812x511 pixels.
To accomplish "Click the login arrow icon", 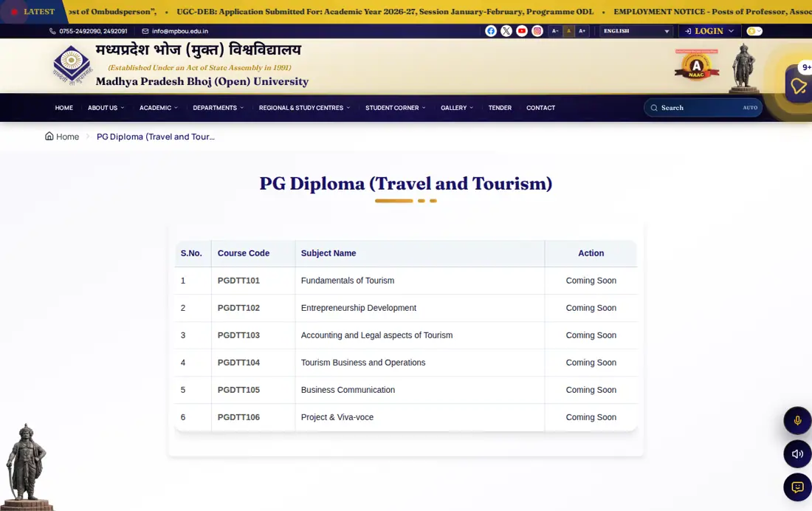I will (x=688, y=31).
